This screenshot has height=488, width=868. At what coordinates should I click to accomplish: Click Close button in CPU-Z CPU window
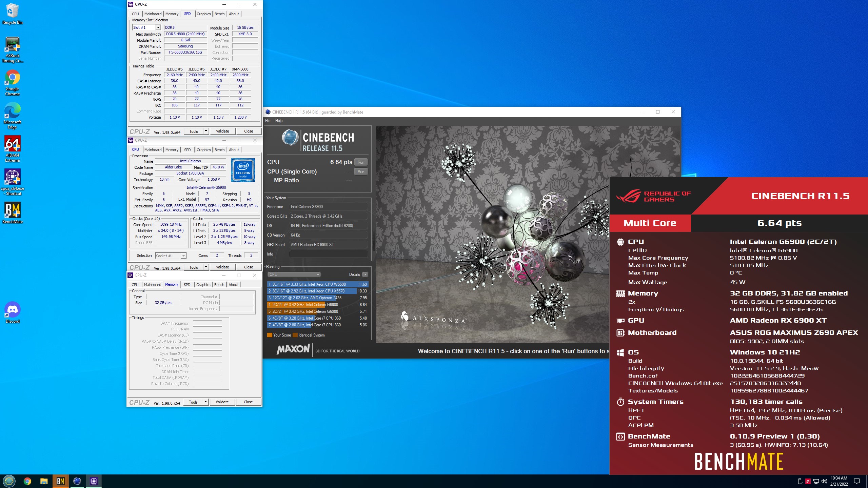(x=249, y=267)
